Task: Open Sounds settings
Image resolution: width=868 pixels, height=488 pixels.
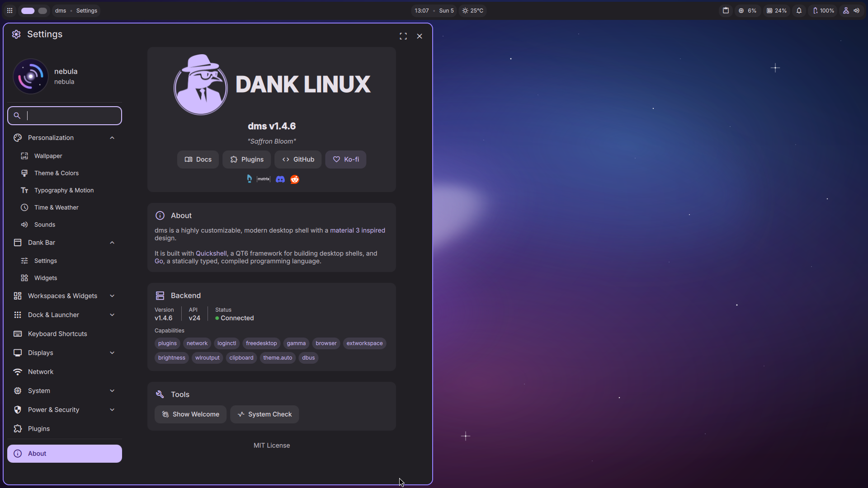Action: [65, 225]
